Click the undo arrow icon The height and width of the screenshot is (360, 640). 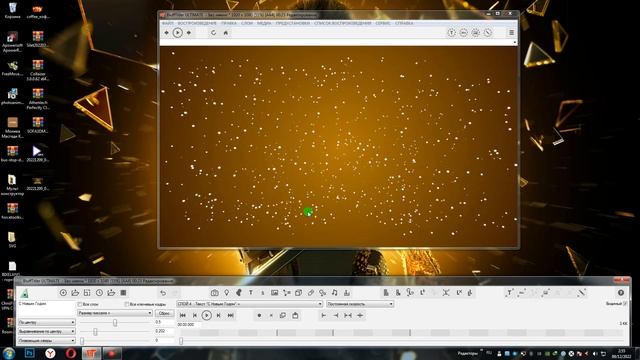(x=163, y=293)
